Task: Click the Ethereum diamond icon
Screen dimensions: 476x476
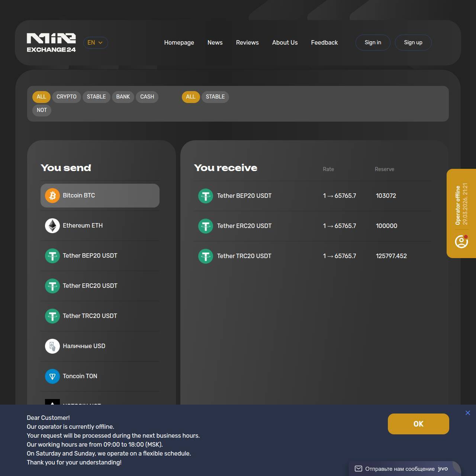Action: [52, 226]
